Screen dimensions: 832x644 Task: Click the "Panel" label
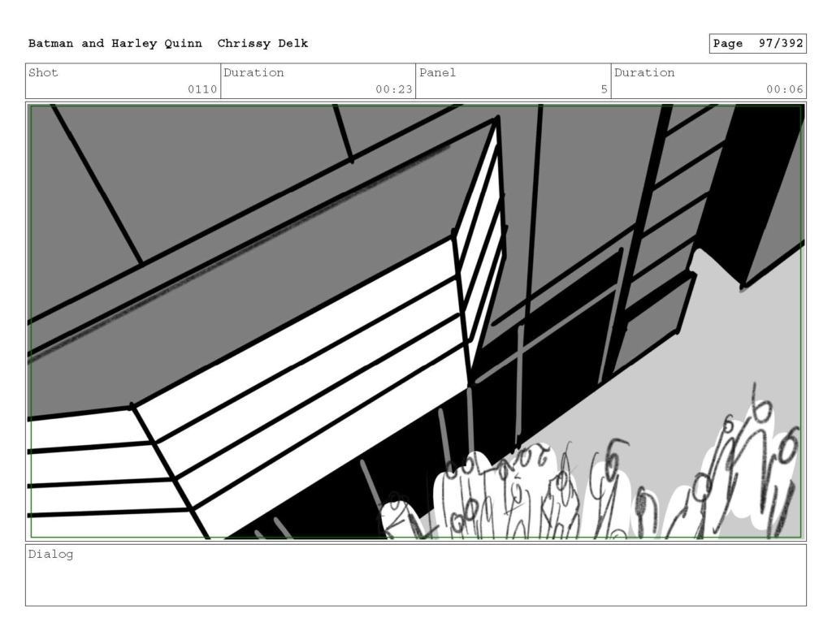[437, 72]
